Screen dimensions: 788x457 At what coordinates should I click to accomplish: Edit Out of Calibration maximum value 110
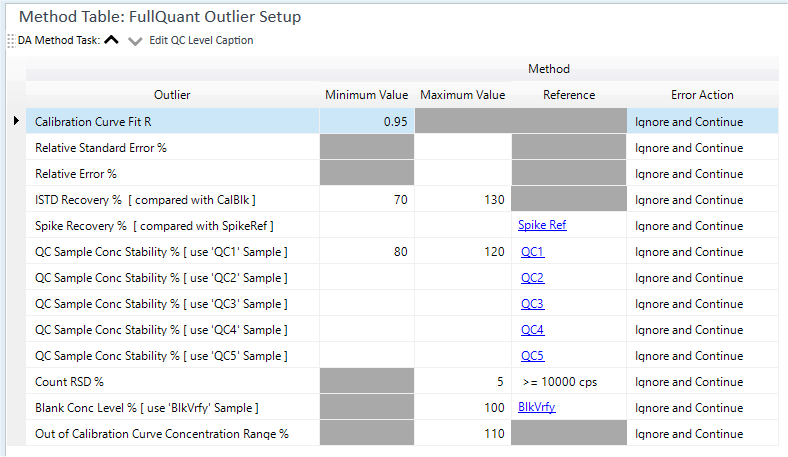tap(463, 433)
